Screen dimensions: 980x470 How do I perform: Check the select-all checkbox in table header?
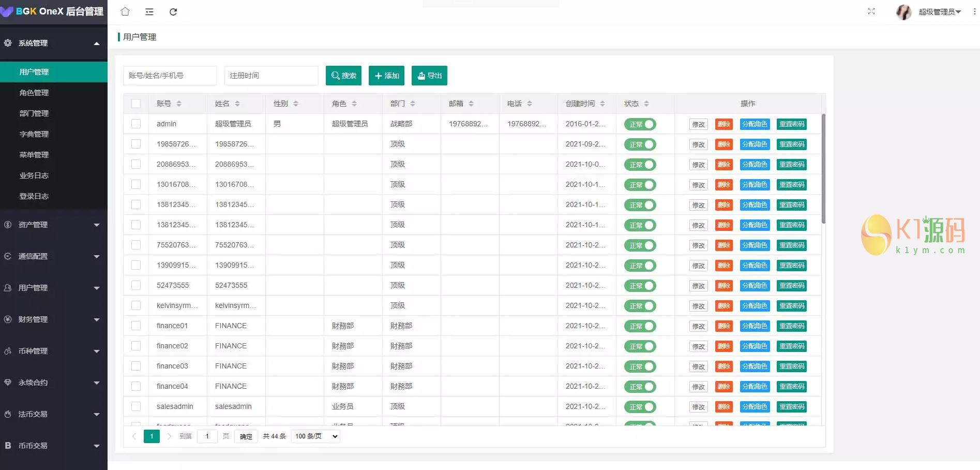click(x=136, y=103)
